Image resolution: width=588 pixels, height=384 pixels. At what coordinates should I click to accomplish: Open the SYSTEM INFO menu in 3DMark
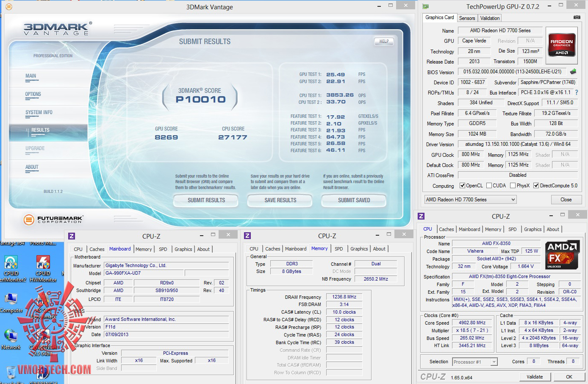[39, 112]
